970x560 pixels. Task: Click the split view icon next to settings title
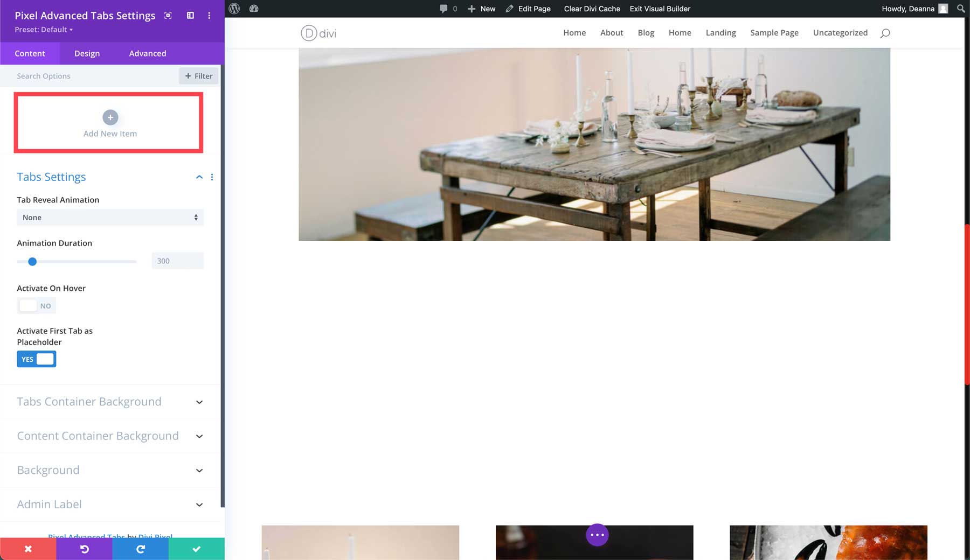(190, 16)
